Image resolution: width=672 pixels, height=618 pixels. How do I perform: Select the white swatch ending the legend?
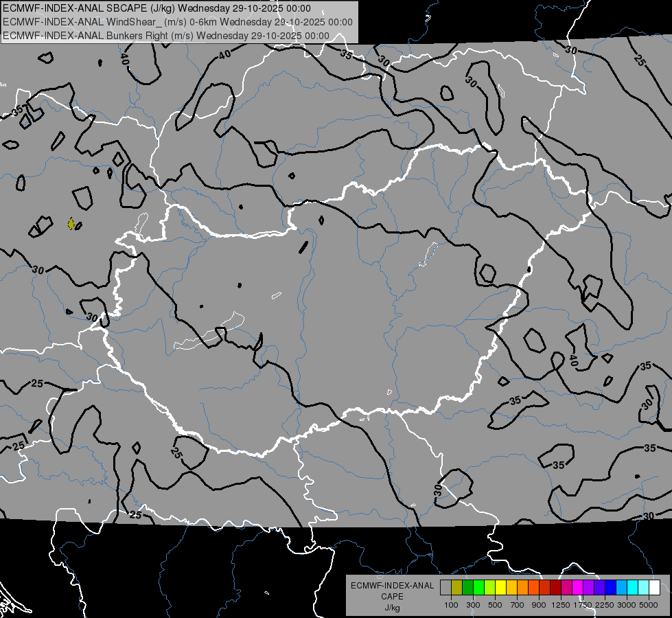(654, 588)
